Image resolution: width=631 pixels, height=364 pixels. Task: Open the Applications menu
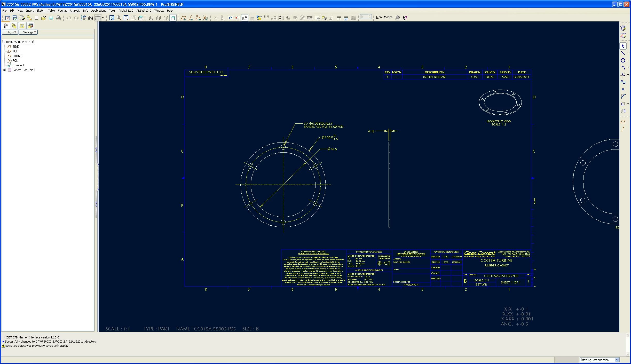[98, 11]
